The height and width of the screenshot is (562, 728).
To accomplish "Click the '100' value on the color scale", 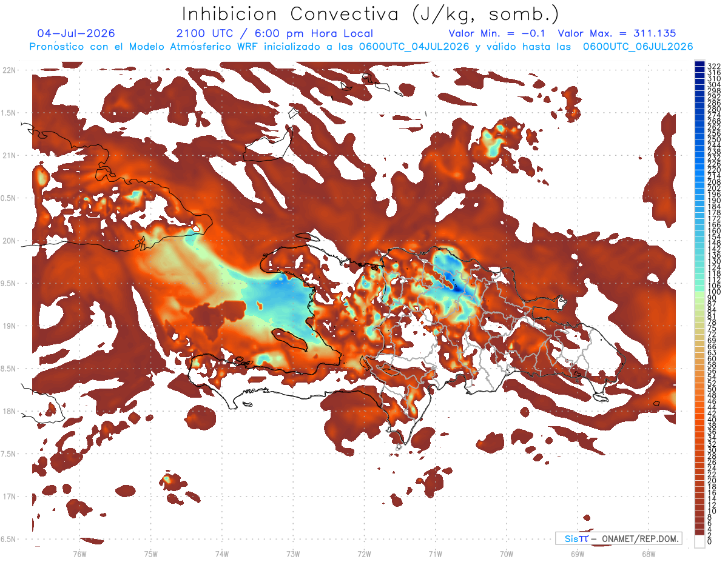I will tap(714, 293).
